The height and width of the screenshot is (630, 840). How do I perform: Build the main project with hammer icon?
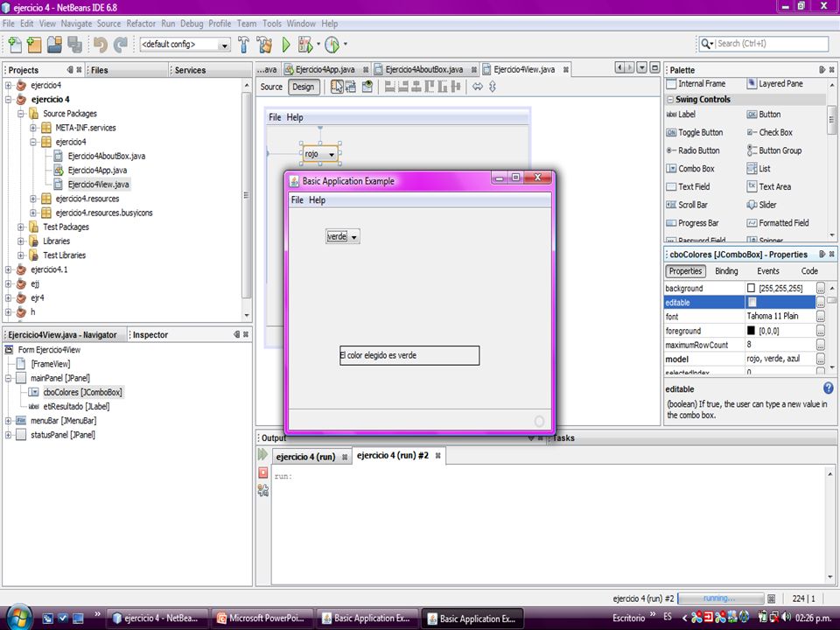pyautogui.click(x=243, y=45)
